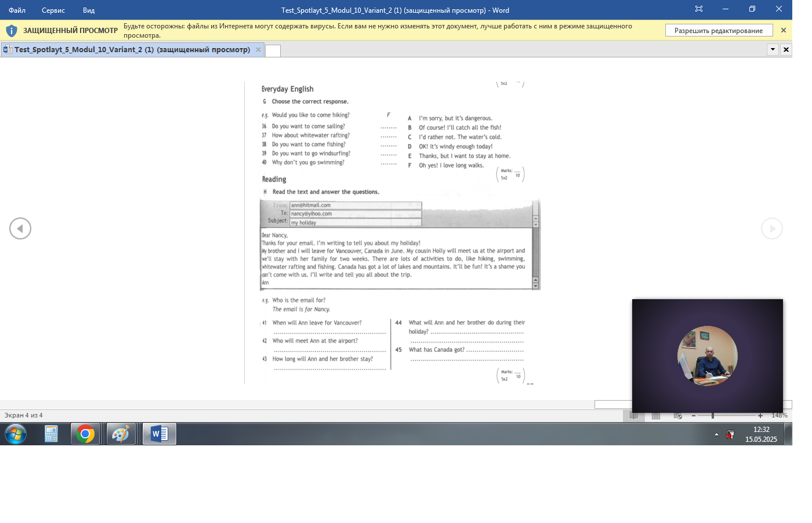Click the zoom in plus icon
This screenshot has height=523, width=812.
pos(760,416)
